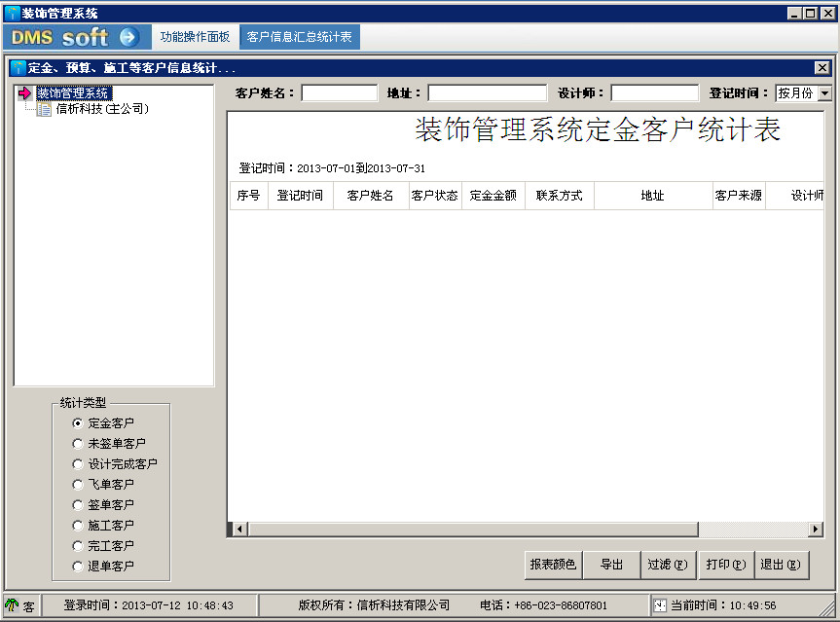Click the 定金金额 column header
840x622 pixels.
(493, 196)
